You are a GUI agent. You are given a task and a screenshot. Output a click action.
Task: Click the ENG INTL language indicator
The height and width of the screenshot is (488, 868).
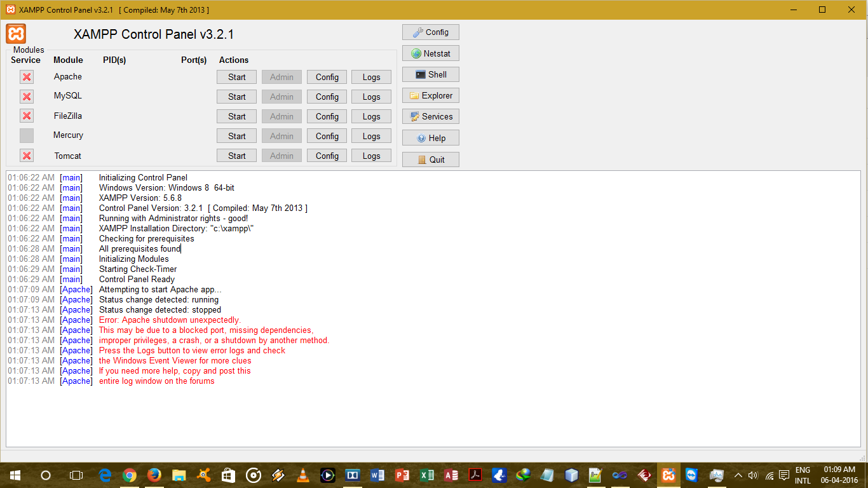pos(803,475)
